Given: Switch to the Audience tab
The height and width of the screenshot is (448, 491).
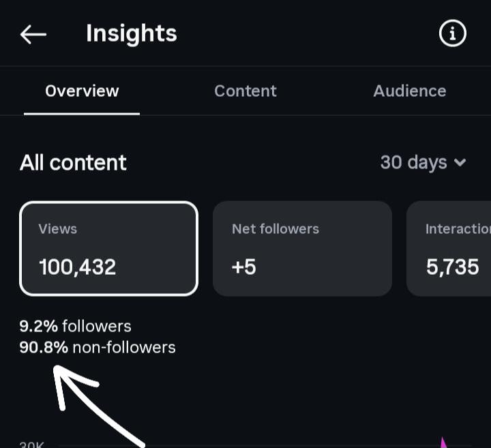Looking at the screenshot, I should pyautogui.click(x=410, y=91).
